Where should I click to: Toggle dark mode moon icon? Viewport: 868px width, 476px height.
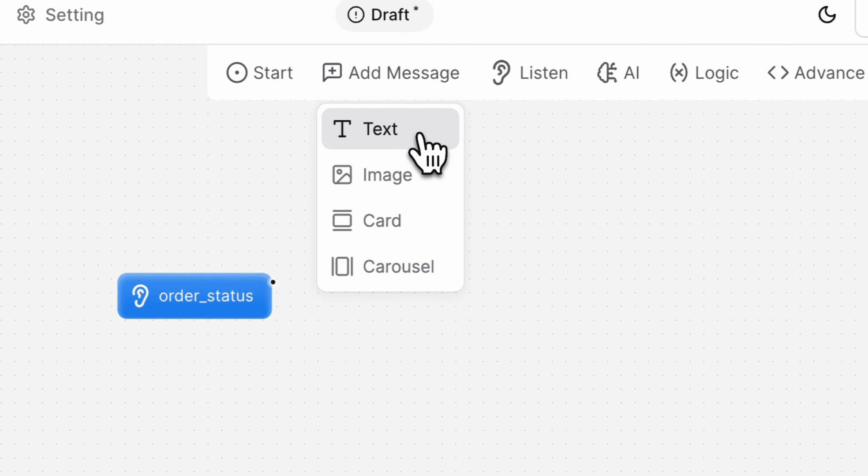[827, 15]
